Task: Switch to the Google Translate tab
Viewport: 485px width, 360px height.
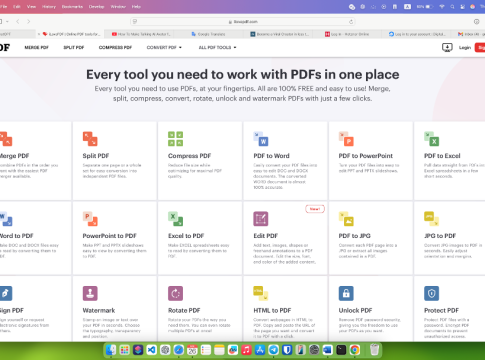Action: (x=208, y=34)
